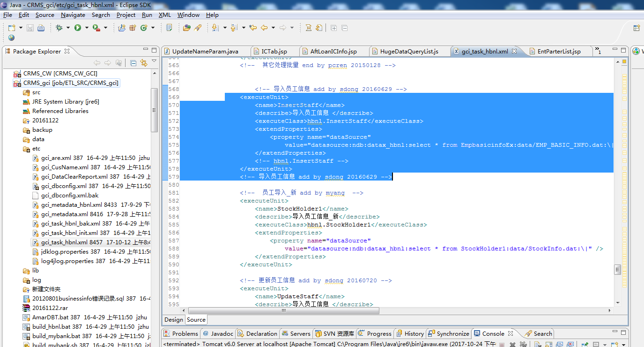
Task: Click the Search flashlight icon in toolbar
Action: pyautogui.click(x=198, y=28)
